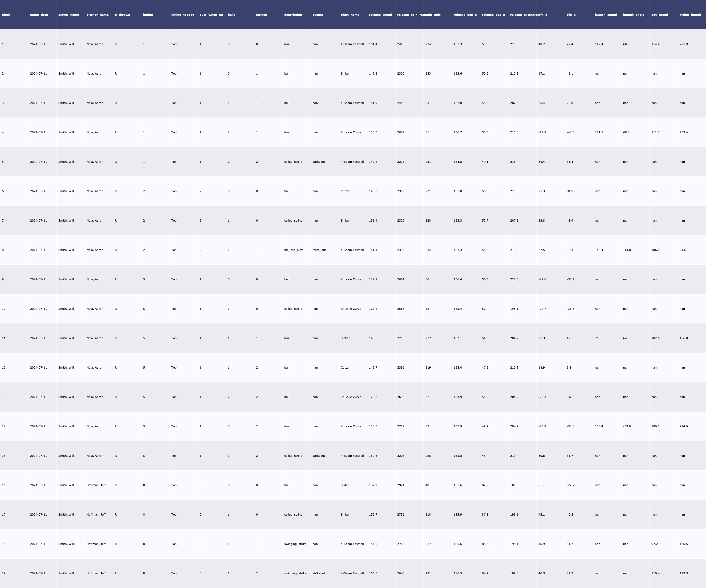Click bat speed value 97.2
Viewport: 706px width, 588px height.
point(654,544)
